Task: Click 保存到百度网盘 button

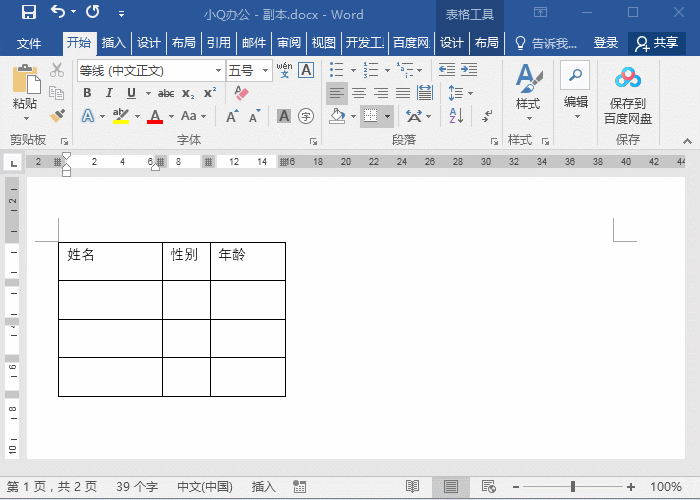Action: click(628, 95)
